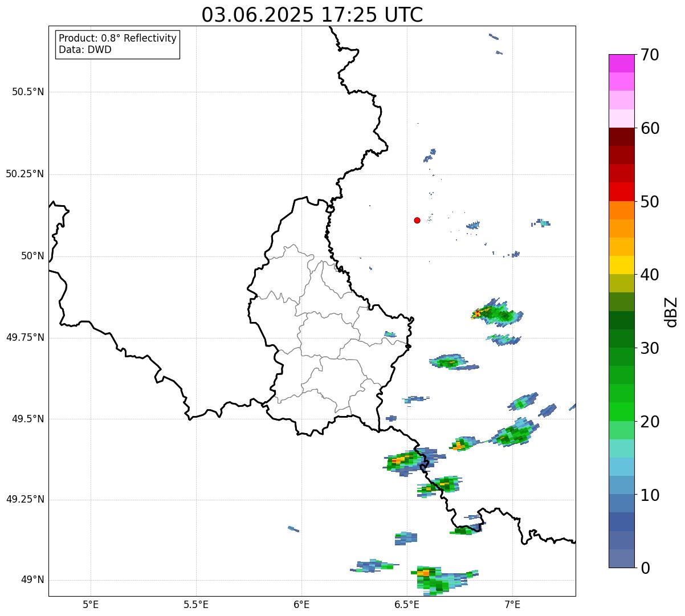Click the red station marker dot
The height and width of the screenshot is (616, 685).
[417, 221]
